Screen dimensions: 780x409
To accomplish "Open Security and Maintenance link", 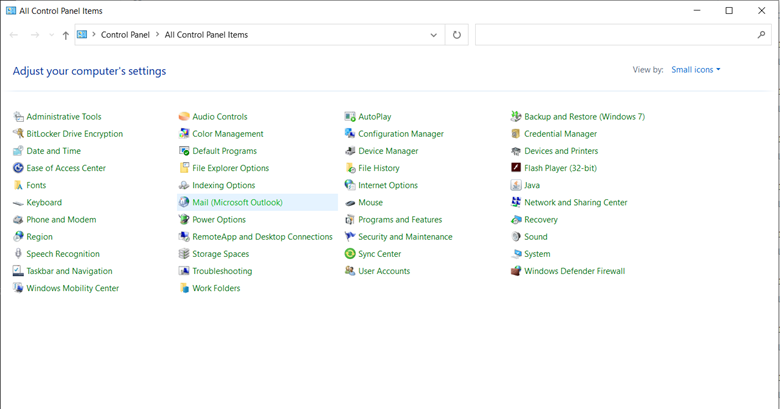I will point(405,237).
